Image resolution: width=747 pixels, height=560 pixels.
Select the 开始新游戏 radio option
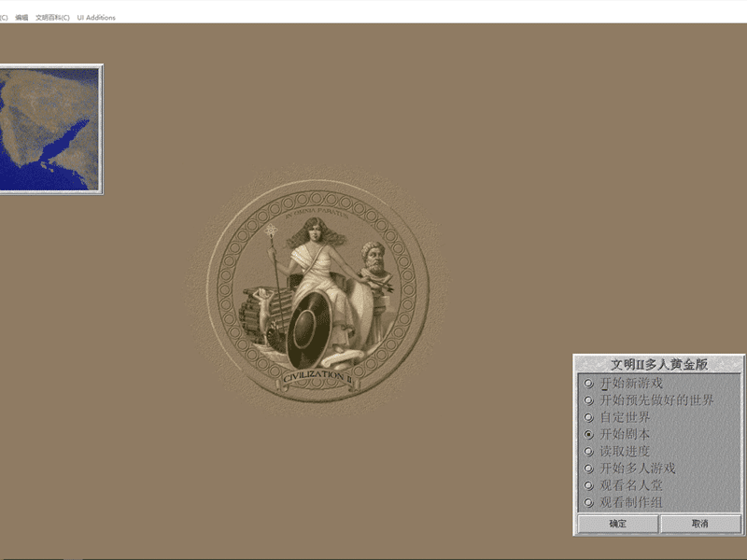(x=589, y=384)
